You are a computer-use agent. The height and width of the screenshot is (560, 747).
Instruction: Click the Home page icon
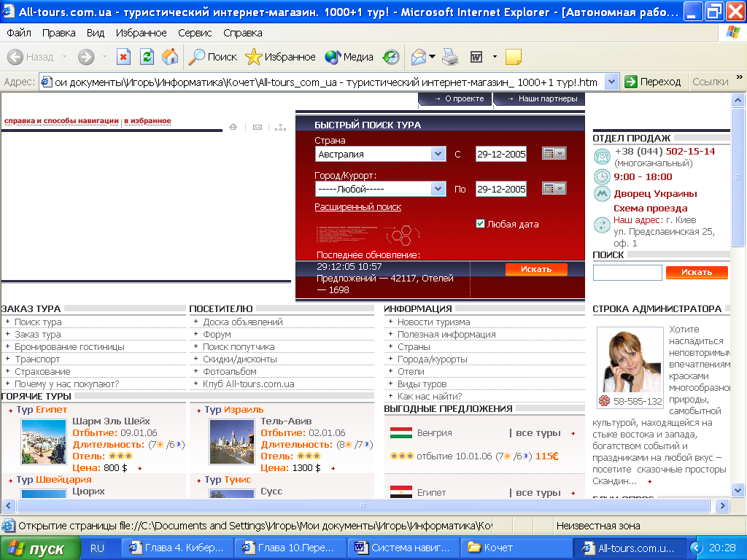[x=170, y=57]
